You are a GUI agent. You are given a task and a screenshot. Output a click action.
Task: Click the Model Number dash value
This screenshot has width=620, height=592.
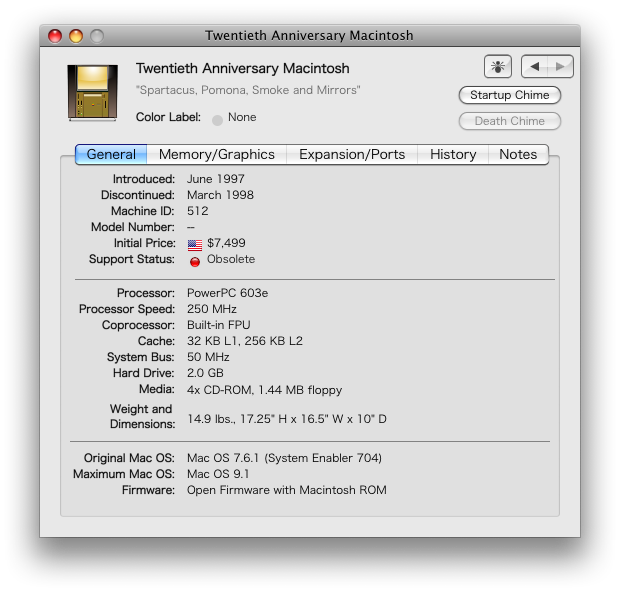(191, 227)
